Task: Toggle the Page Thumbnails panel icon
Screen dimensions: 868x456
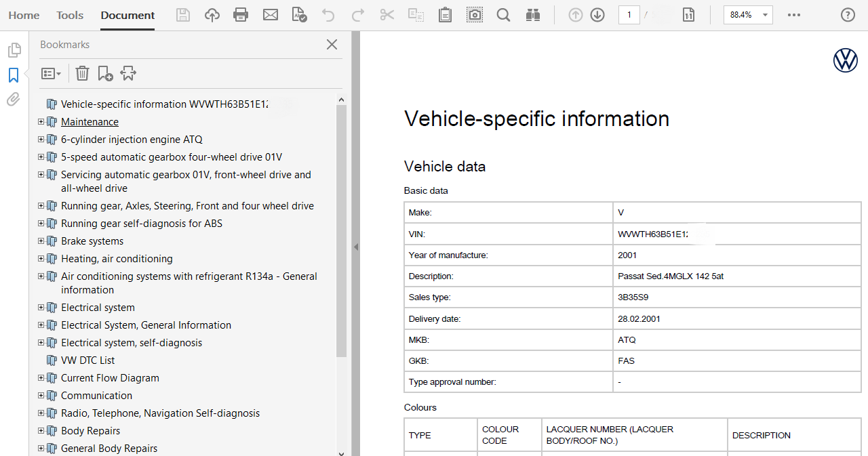Action: (14, 50)
